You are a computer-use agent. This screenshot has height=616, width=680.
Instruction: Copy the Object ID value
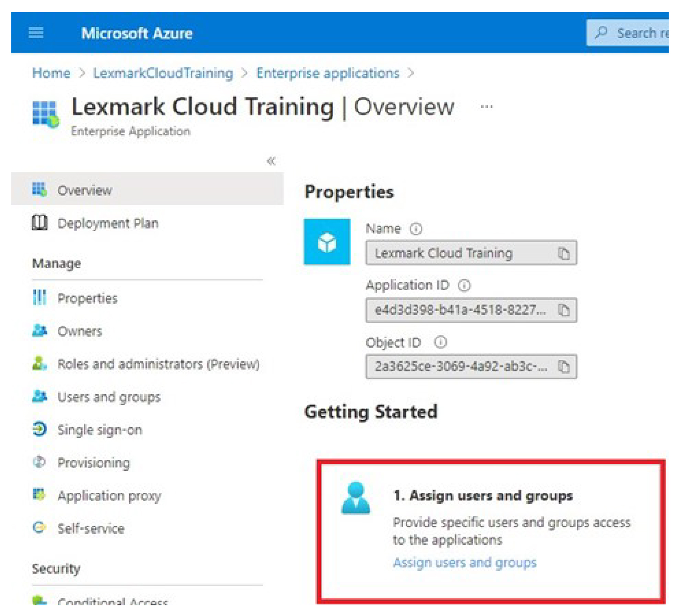click(x=565, y=366)
